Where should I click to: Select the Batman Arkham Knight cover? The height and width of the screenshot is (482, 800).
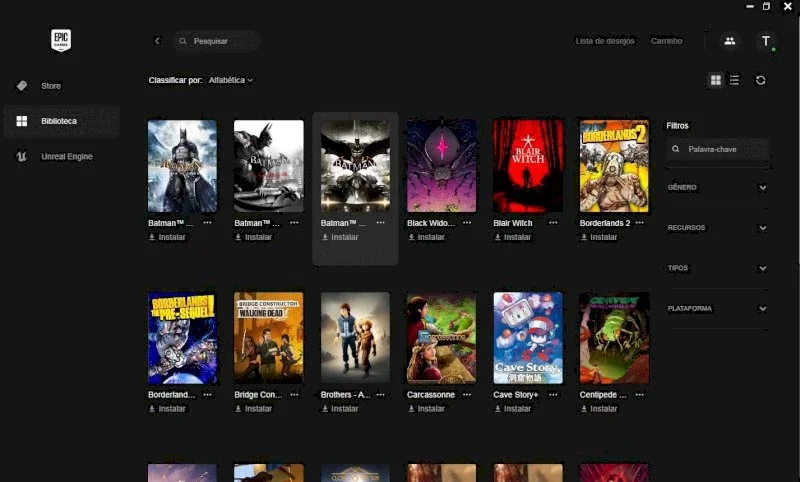coord(355,166)
